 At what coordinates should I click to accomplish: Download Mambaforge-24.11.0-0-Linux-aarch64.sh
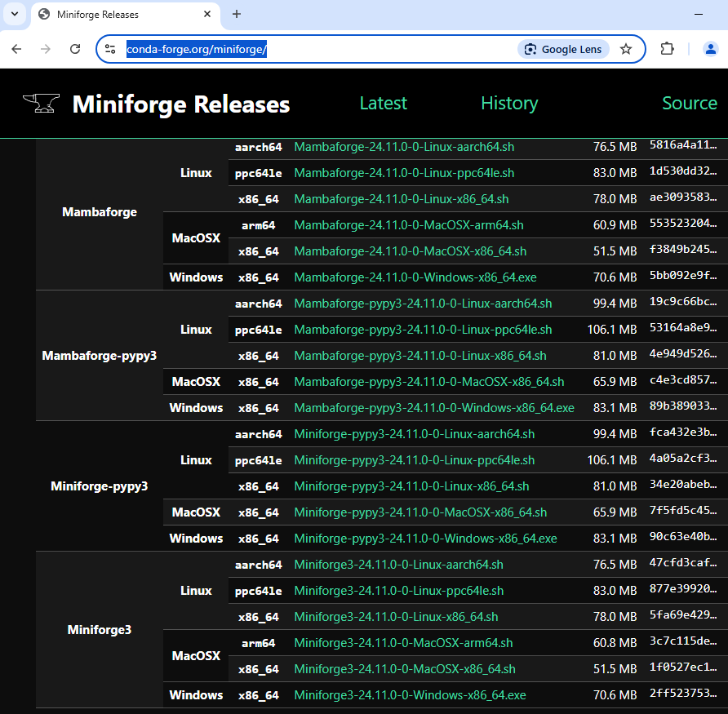(x=404, y=147)
